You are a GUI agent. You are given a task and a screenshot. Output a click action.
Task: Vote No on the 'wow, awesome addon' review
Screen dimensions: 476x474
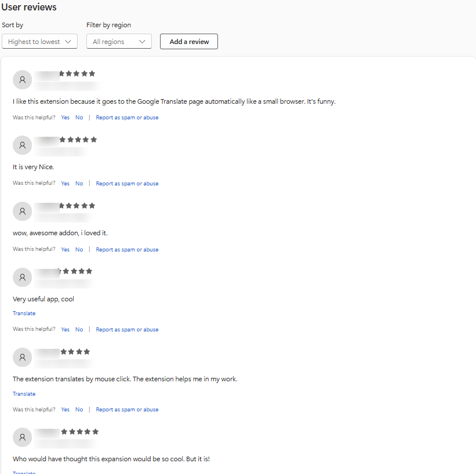79,249
